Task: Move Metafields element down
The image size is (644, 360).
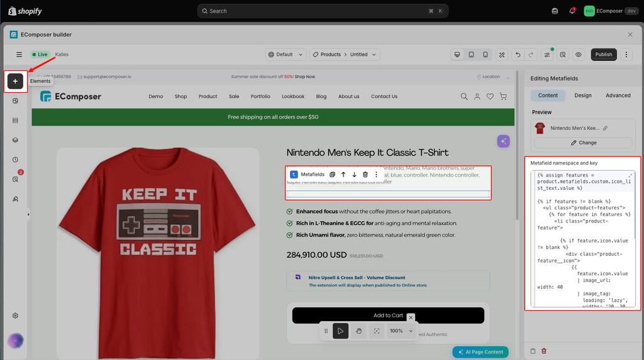Action: tap(354, 175)
